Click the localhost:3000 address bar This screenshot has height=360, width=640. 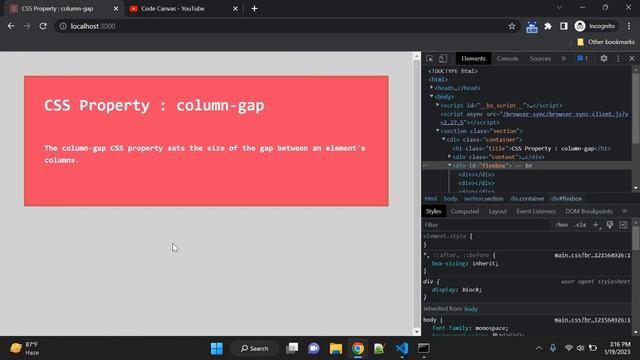pos(286,26)
